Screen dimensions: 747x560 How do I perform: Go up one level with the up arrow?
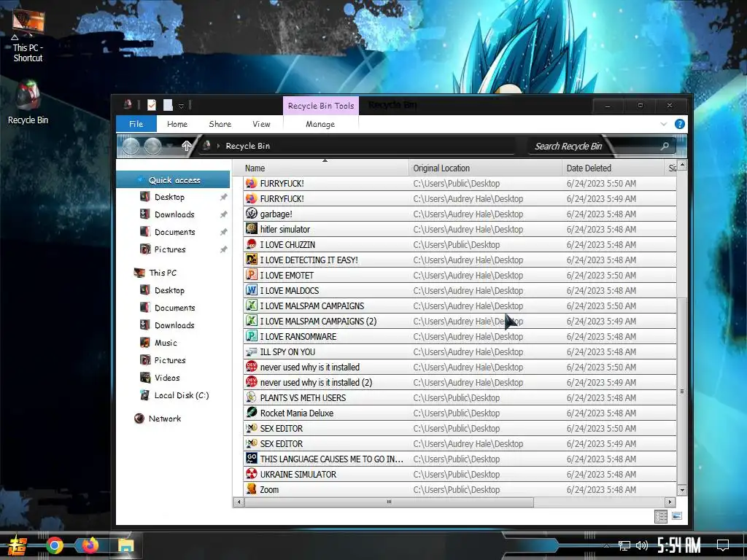[x=187, y=146]
